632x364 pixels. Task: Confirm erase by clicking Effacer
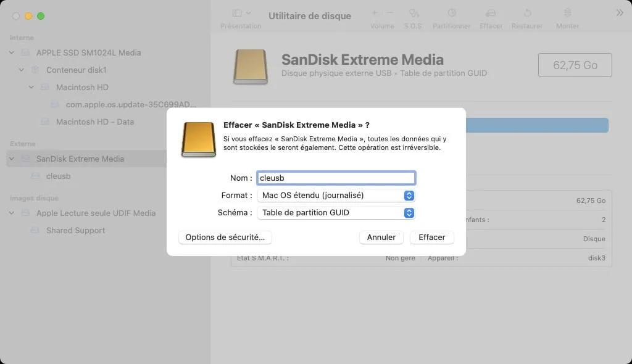pyautogui.click(x=431, y=237)
